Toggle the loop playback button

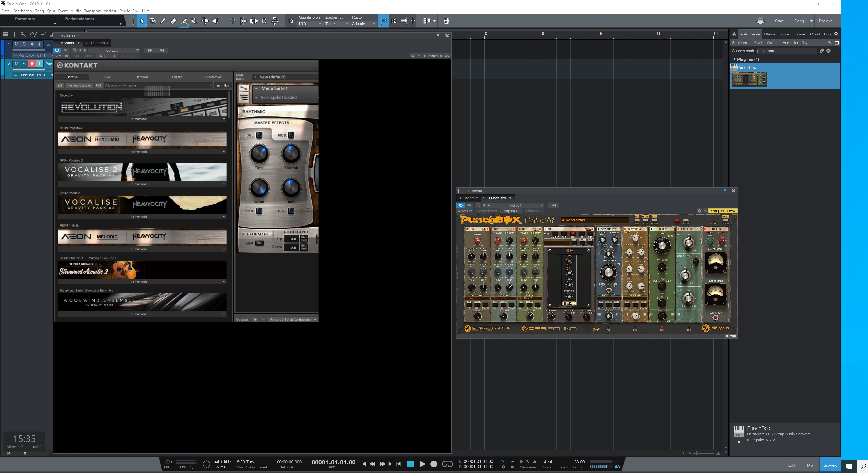[447, 464]
